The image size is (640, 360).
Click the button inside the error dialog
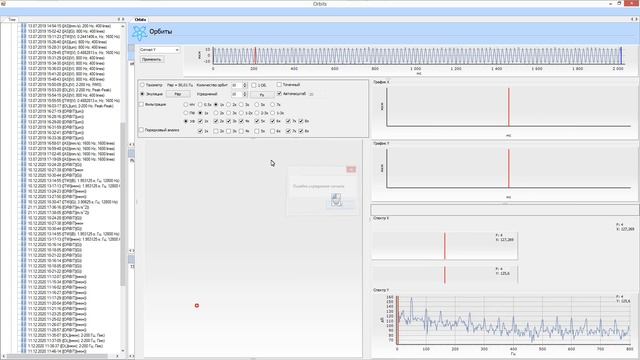[x=340, y=205]
